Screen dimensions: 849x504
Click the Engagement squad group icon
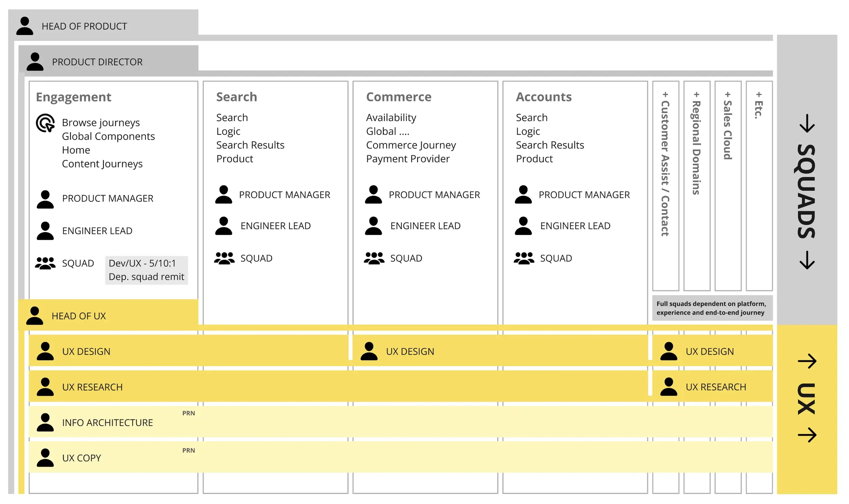(x=45, y=263)
